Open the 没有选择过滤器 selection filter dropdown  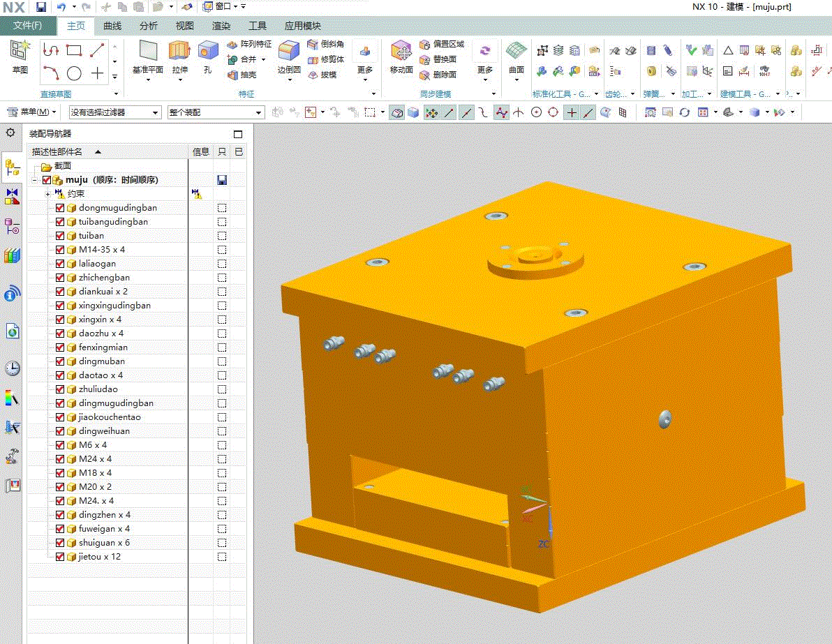click(x=114, y=112)
